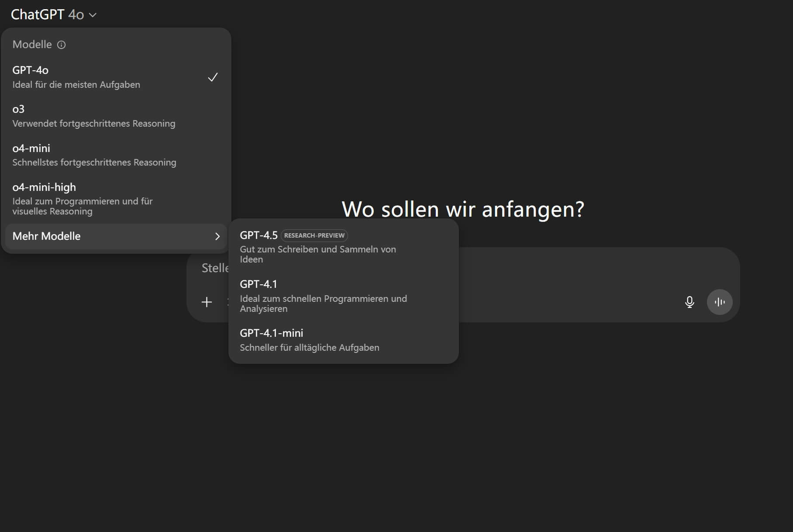The width and height of the screenshot is (793, 532).
Task: Click the RESEARCH-PREVIEW badge
Action: click(x=314, y=235)
